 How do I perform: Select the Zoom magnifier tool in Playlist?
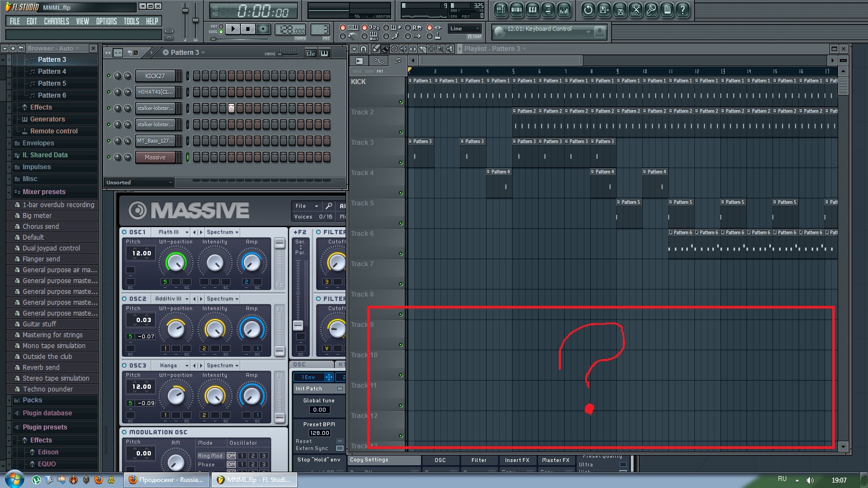click(x=441, y=49)
